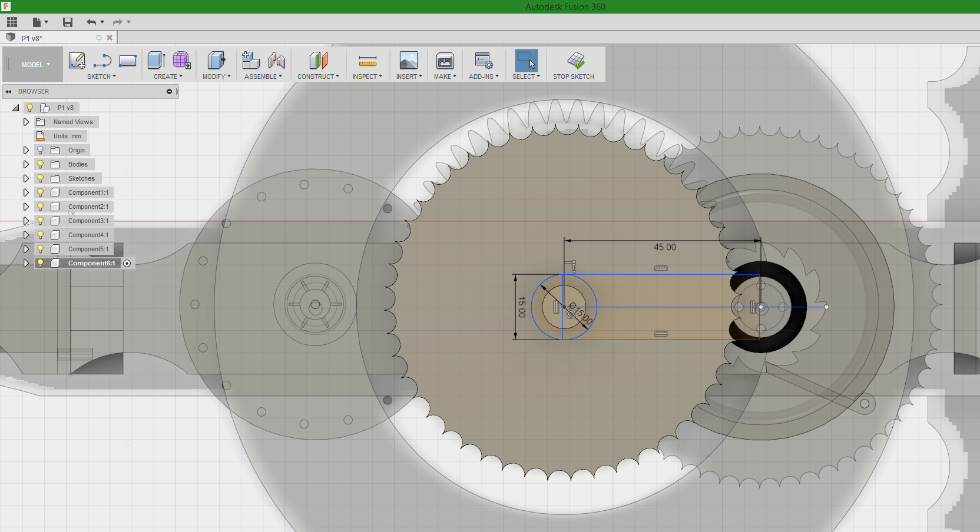This screenshot has height=532, width=980.
Task: Toggle Component5:1 visibility light bulb
Action: coord(40,249)
